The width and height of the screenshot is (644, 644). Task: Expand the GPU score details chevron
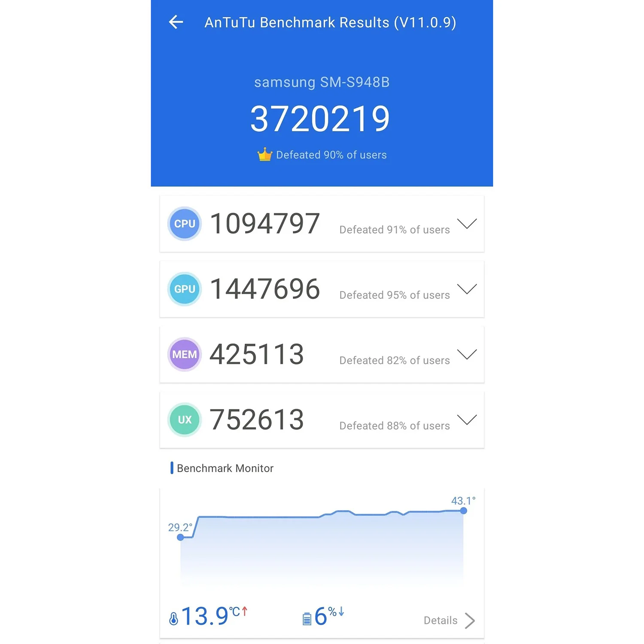tap(467, 289)
